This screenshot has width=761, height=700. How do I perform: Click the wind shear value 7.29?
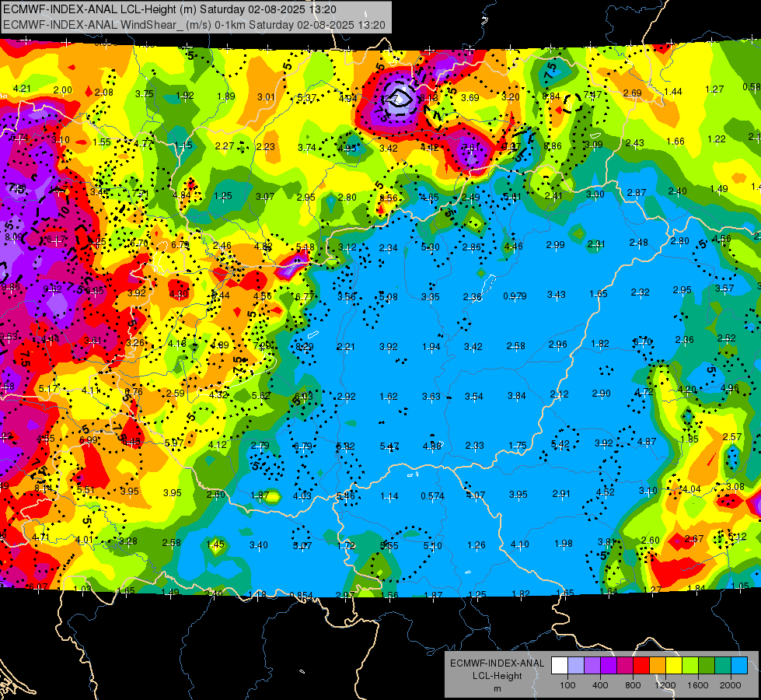(x=262, y=346)
